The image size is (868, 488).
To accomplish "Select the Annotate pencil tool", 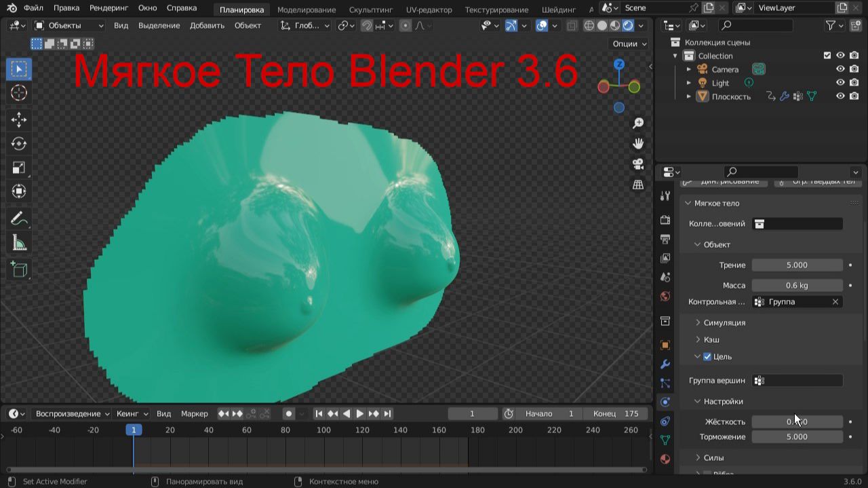I will pyautogui.click(x=19, y=219).
